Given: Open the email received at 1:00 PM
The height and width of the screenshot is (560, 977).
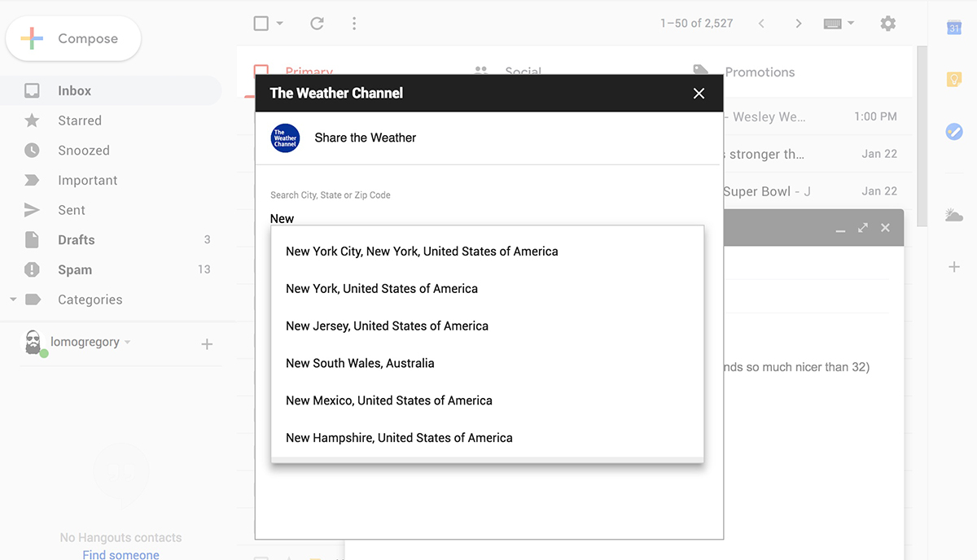Looking at the screenshot, I should tap(817, 116).
